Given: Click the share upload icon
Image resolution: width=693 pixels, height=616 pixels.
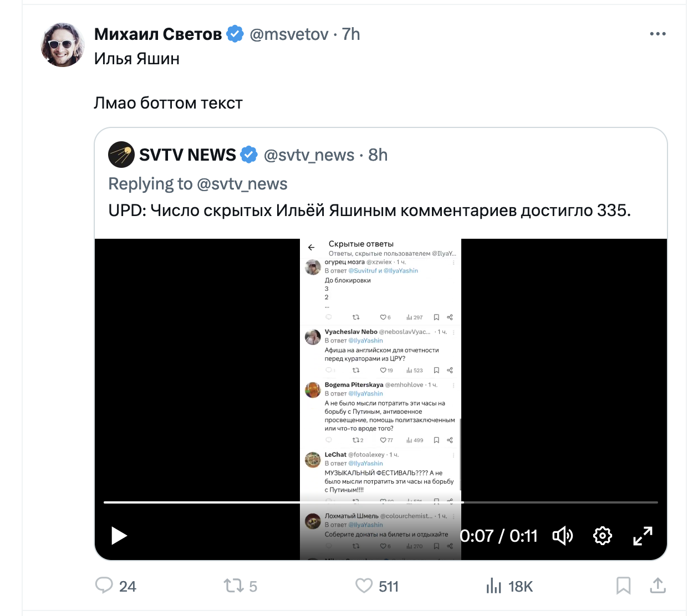Looking at the screenshot, I should [x=658, y=586].
